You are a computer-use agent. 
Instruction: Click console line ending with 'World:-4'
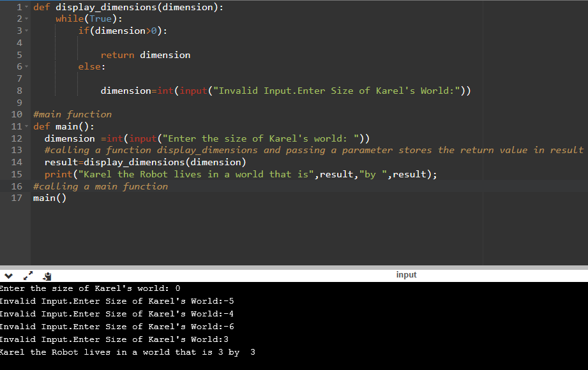[117, 314]
